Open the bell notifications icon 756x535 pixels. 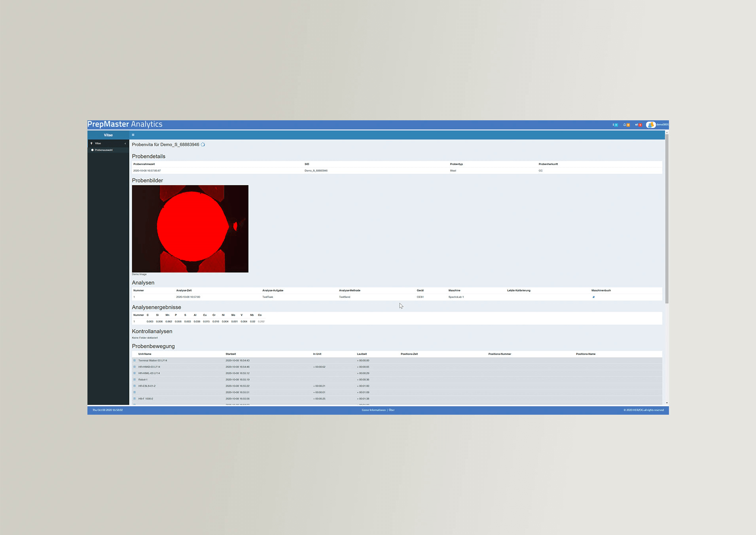[627, 125]
